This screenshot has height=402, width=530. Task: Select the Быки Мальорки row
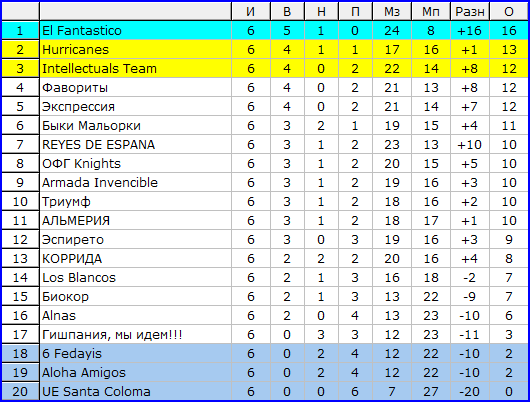[265, 126]
